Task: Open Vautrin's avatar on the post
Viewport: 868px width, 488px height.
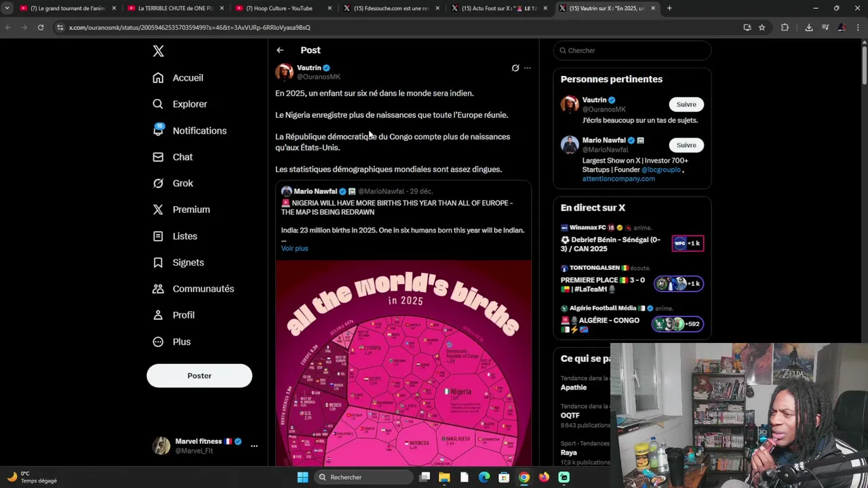Action: coord(284,72)
